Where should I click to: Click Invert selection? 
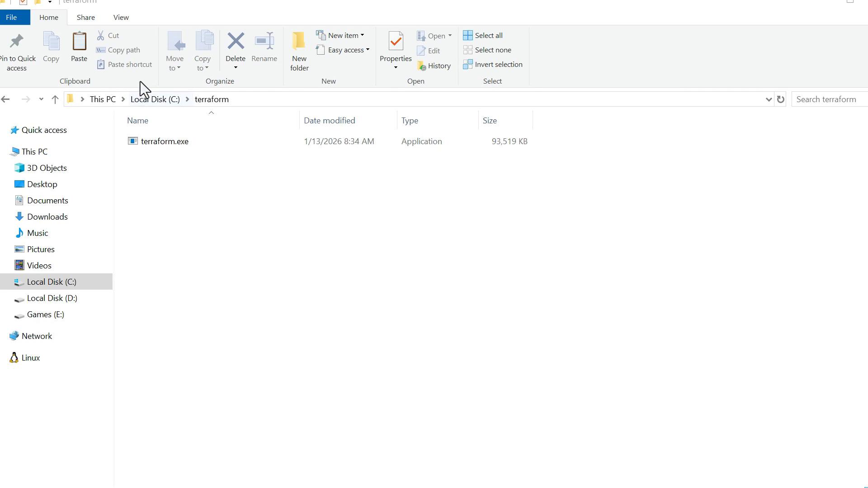tap(493, 64)
